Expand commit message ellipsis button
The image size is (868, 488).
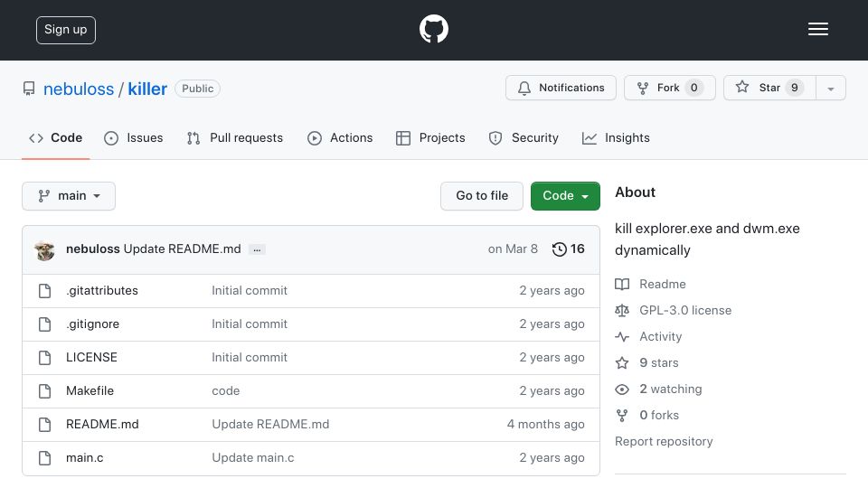tap(257, 250)
